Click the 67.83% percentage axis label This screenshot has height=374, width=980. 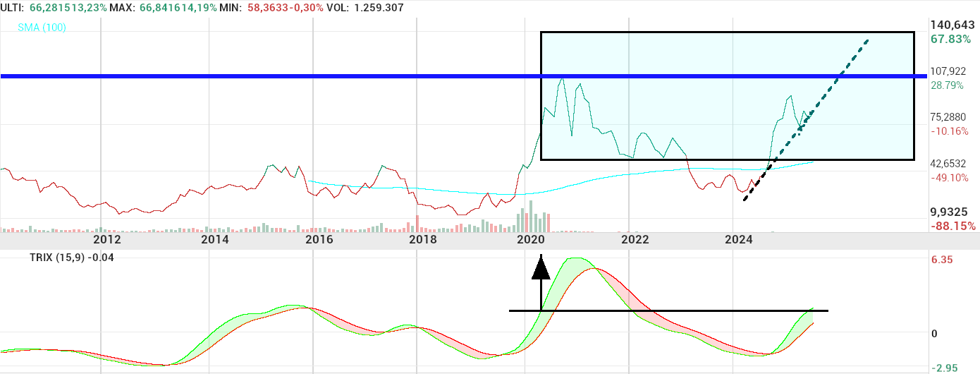click(x=951, y=39)
